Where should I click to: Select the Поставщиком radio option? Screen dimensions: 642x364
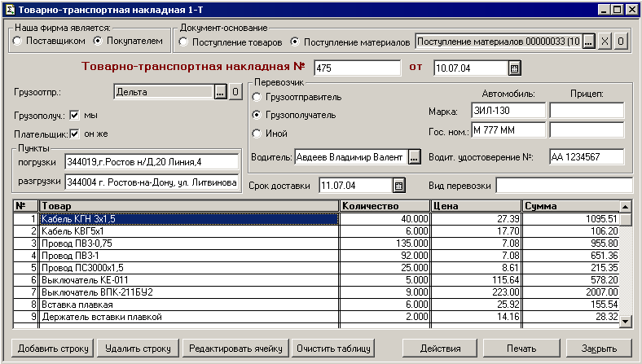coord(17,41)
